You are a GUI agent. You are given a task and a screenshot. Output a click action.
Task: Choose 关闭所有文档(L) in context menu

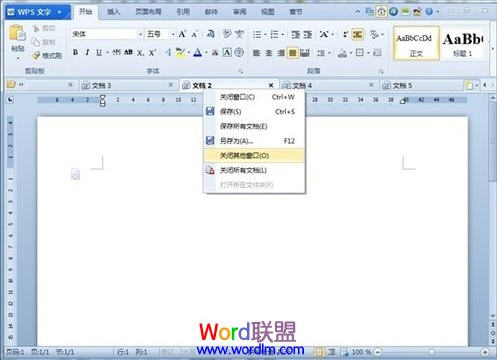click(x=254, y=170)
